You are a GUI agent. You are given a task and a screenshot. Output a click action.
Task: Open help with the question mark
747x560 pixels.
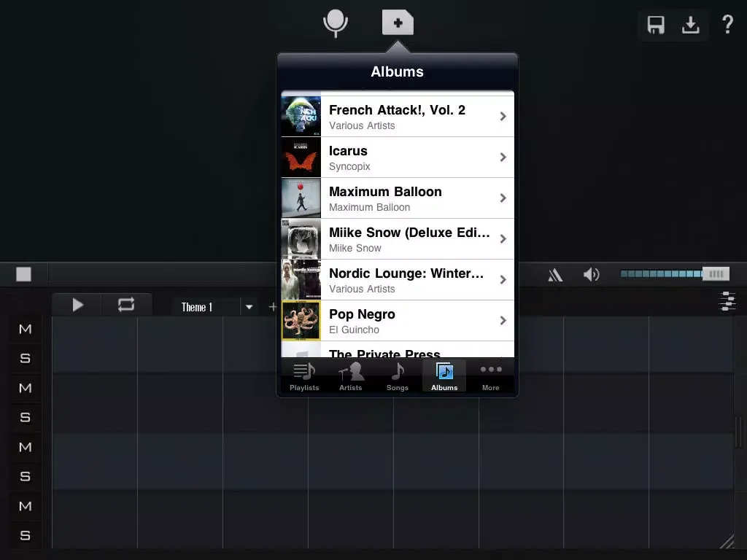(727, 24)
